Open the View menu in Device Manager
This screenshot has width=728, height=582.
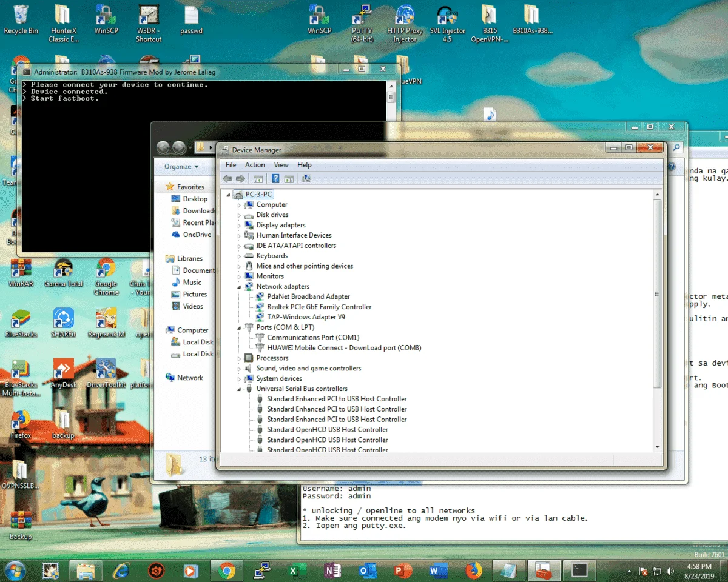point(281,165)
